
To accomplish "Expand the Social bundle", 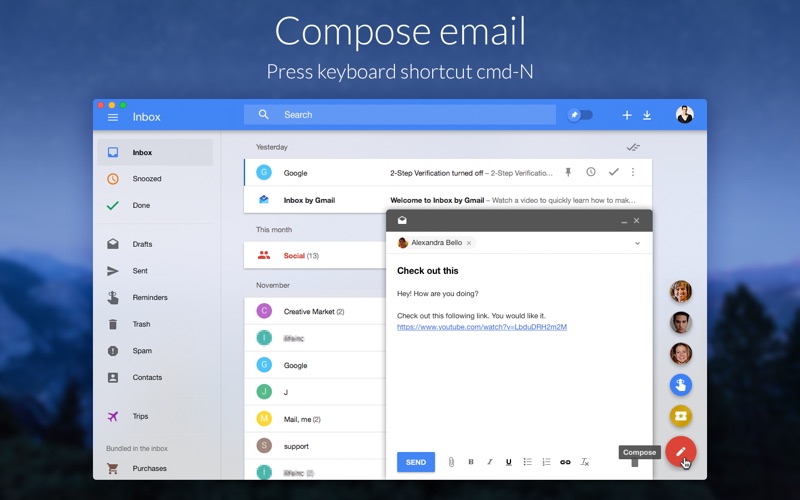I will point(315,255).
